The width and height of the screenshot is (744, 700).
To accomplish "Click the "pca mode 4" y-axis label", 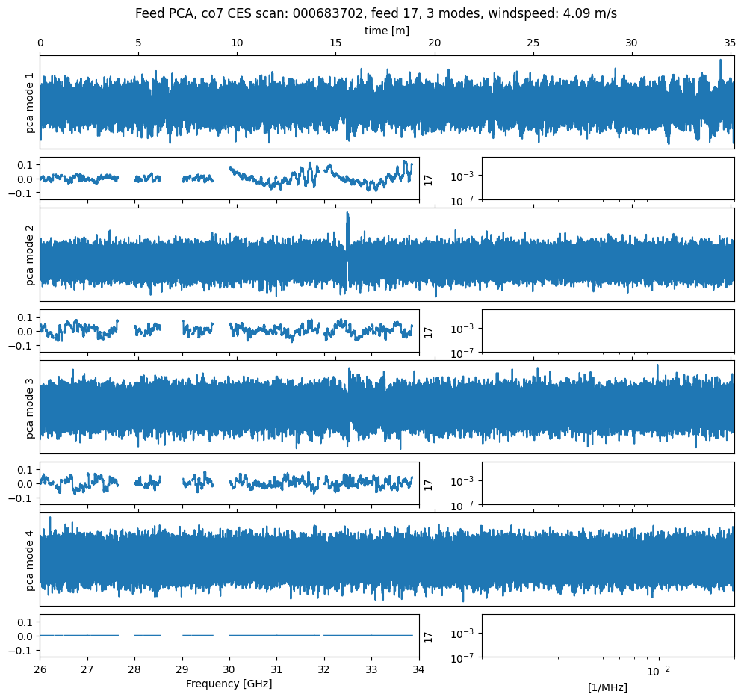I will [31, 560].
